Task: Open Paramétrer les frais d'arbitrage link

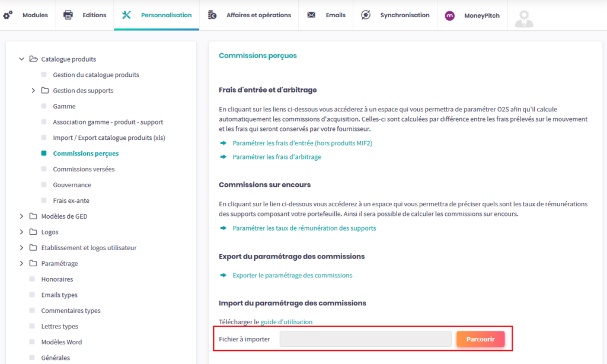Action: pos(277,157)
